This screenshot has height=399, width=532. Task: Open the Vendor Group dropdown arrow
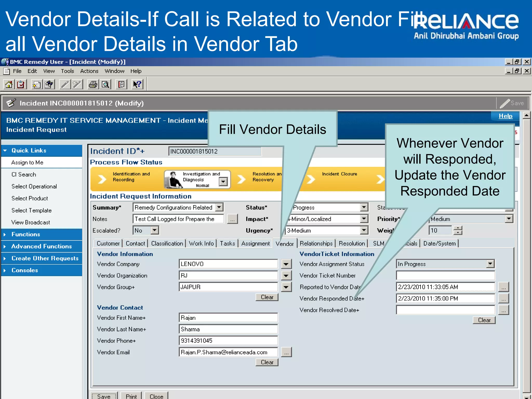tap(286, 287)
